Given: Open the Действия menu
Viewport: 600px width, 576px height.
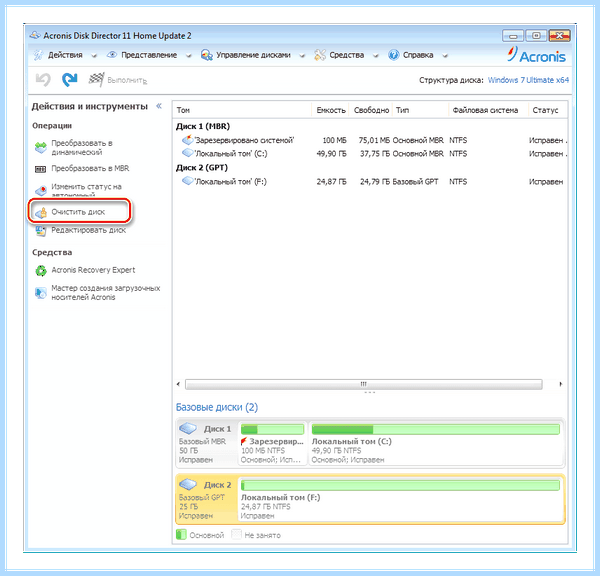Looking at the screenshot, I should coord(65,55).
